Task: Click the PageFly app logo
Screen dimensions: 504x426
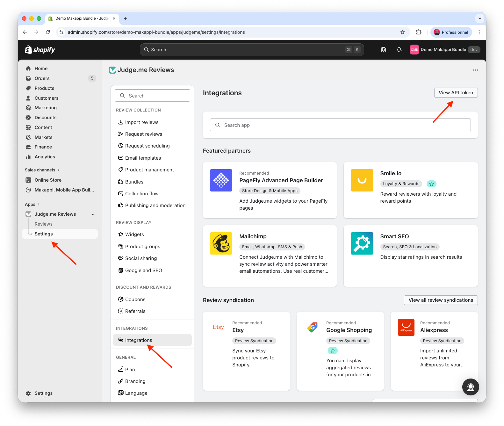Action: tap(221, 180)
